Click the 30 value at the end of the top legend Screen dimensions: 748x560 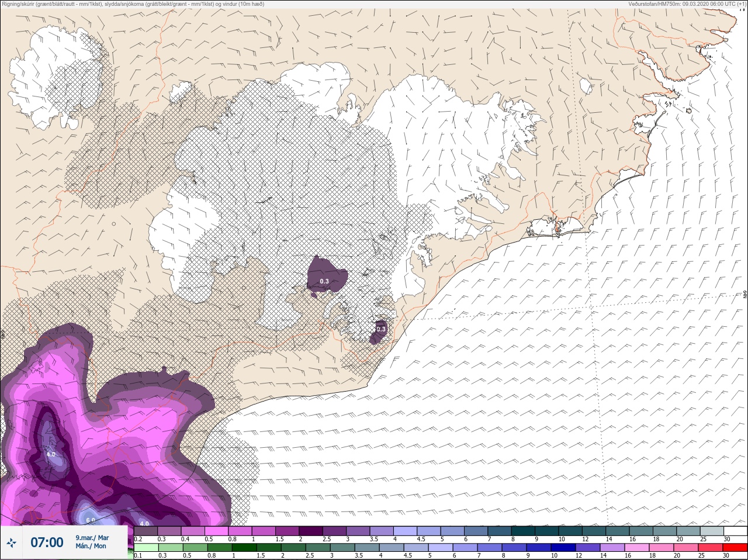727,539
